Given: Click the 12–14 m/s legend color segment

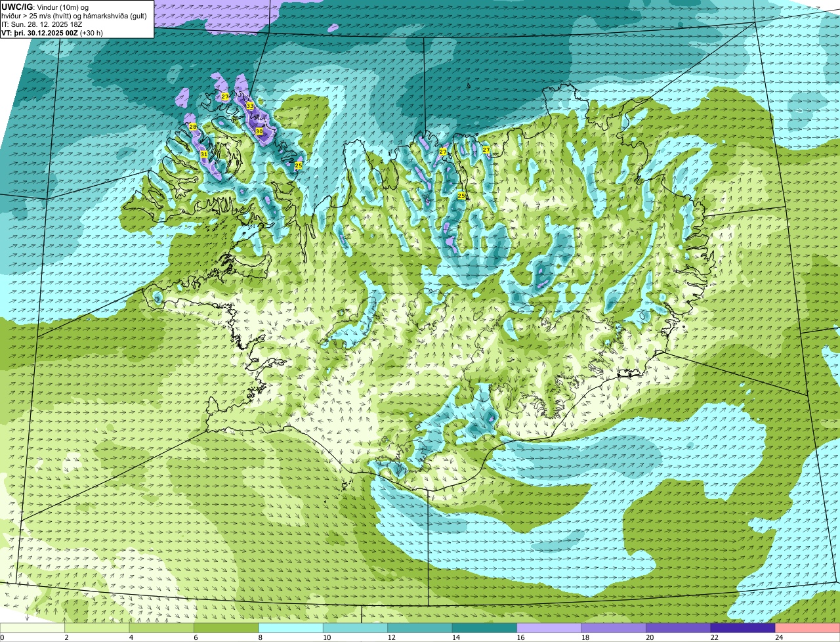Looking at the screenshot, I should tap(421, 628).
